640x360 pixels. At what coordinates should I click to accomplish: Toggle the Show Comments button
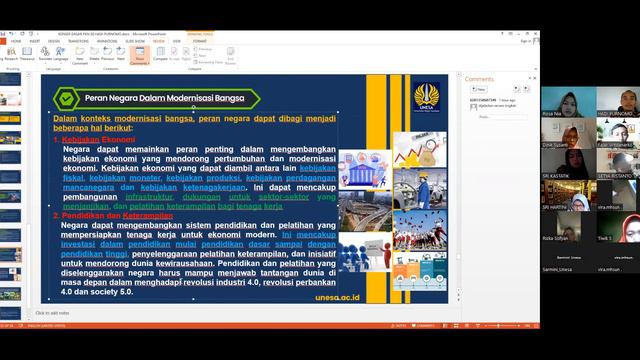[x=140, y=56]
